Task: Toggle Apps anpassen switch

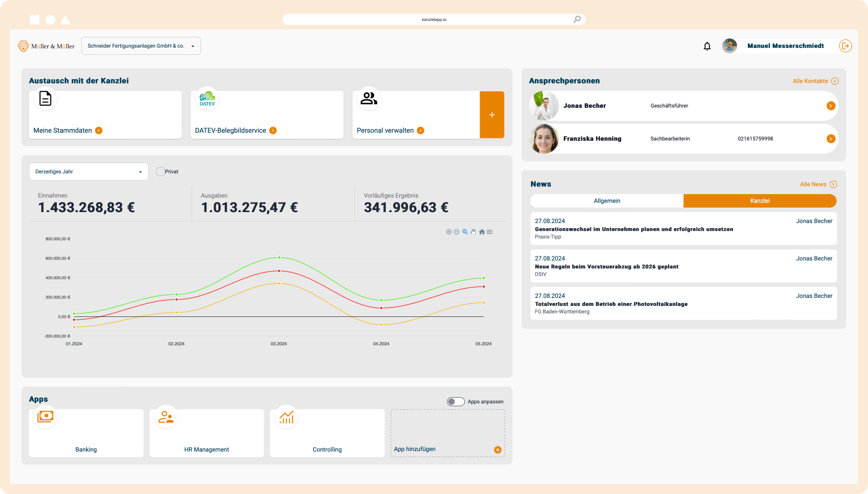Action: (456, 401)
